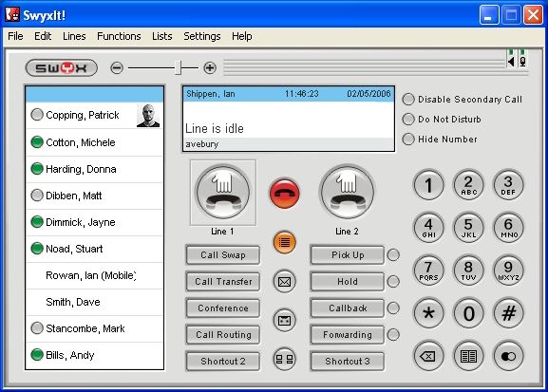Click the Shortcut 3 button
548x392 pixels.
[x=348, y=361]
